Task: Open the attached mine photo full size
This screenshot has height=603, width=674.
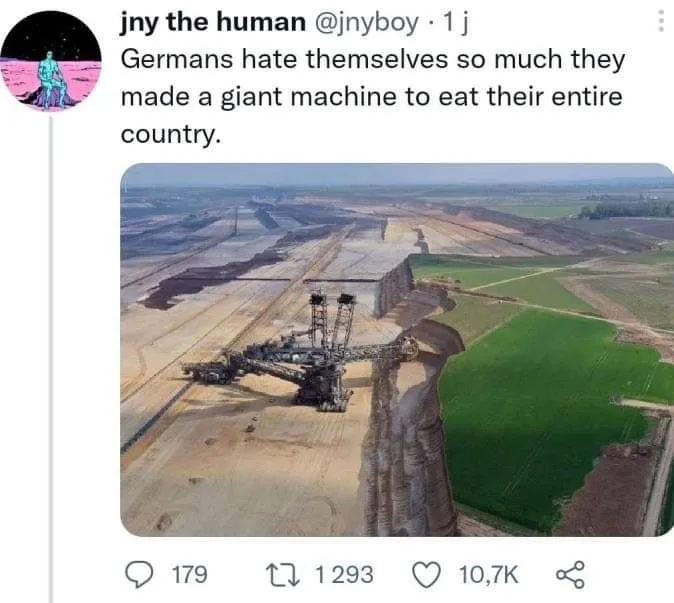Action: tap(397, 349)
